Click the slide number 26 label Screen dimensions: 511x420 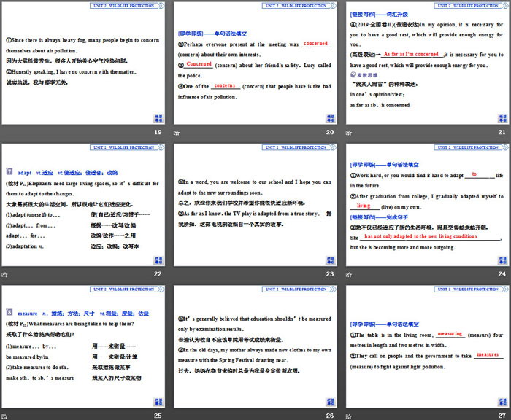tap(329, 415)
